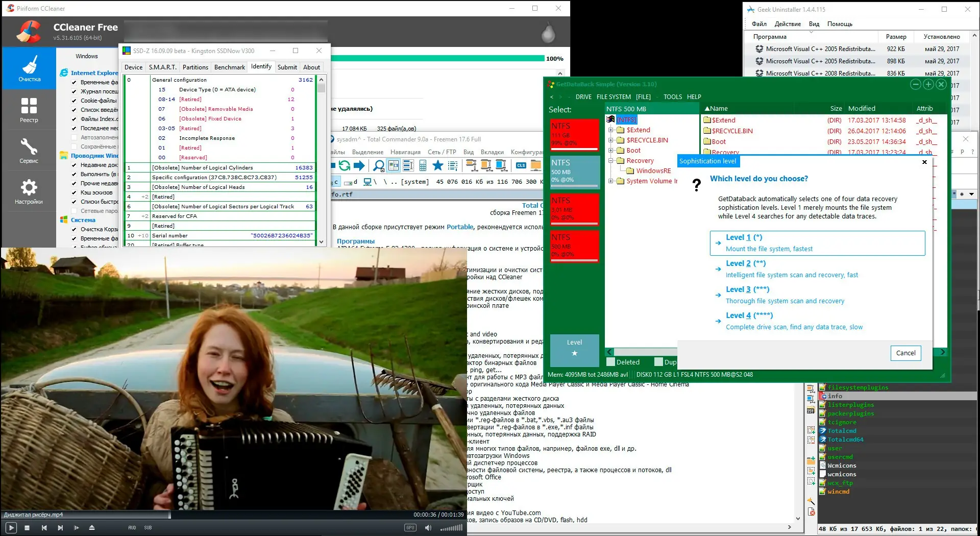The height and width of the screenshot is (536, 980).
Task: Expand word 10 Serial number in SSD-Z
Action: point(143,236)
